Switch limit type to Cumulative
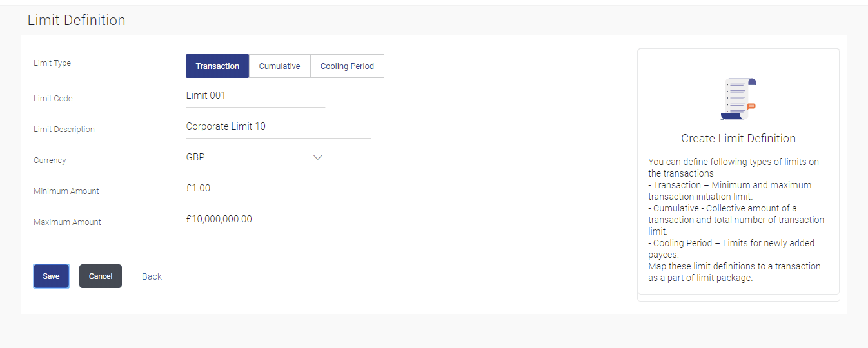The width and height of the screenshot is (868, 348). point(279,66)
